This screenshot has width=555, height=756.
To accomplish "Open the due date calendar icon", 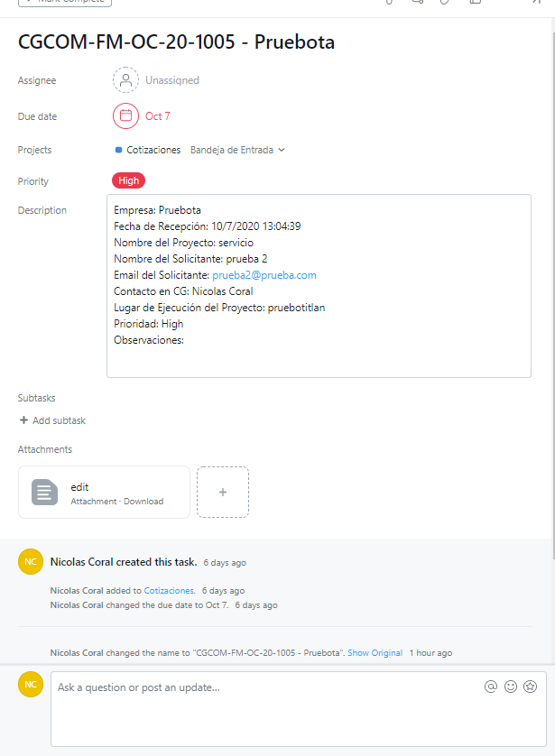I will [125, 115].
